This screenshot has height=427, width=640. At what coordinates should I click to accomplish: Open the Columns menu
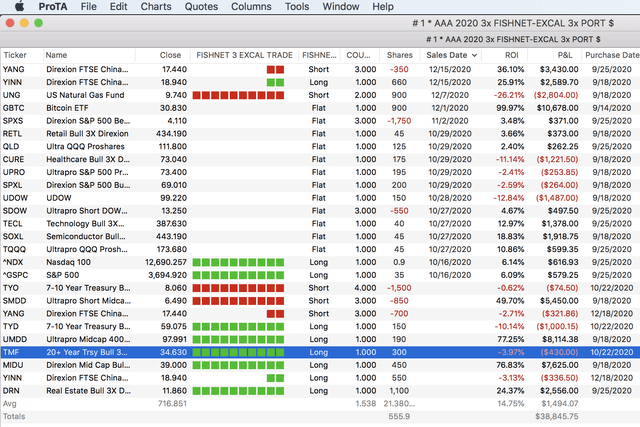(x=251, y=7)
